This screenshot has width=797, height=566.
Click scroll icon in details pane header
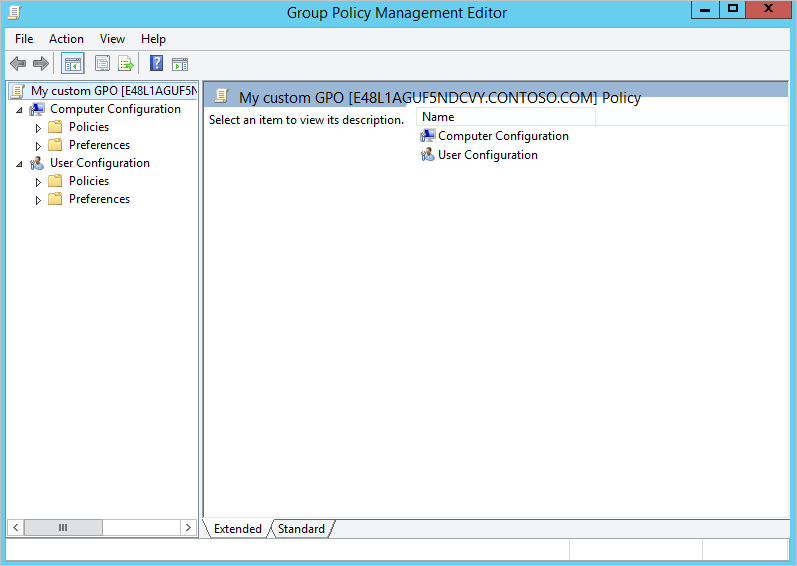pyautogui.click(x=221, y=95)
